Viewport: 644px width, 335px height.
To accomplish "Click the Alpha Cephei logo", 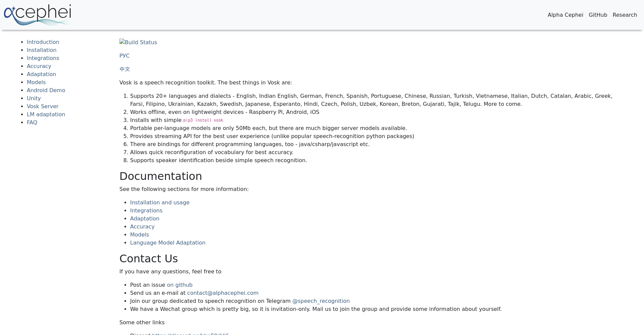I will click(37, 15).
